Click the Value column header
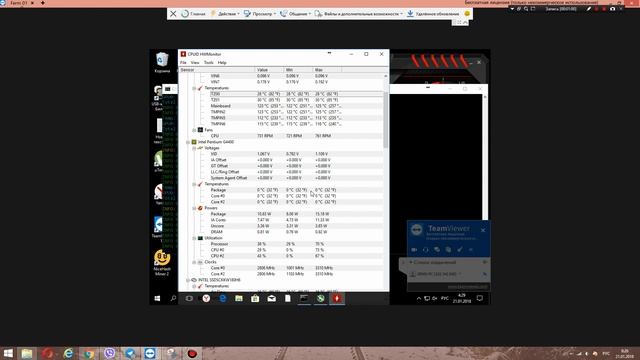This screenshot has height=360, width=640. (269, 70)
